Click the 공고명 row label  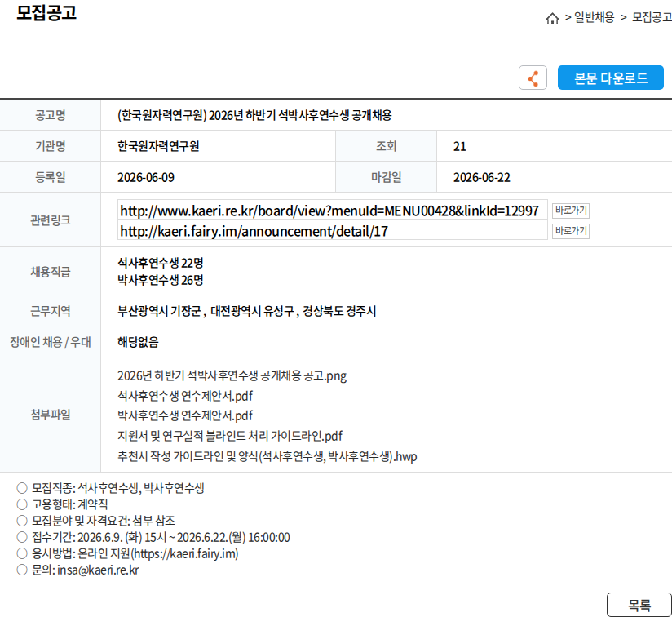[x=50, y=115]
